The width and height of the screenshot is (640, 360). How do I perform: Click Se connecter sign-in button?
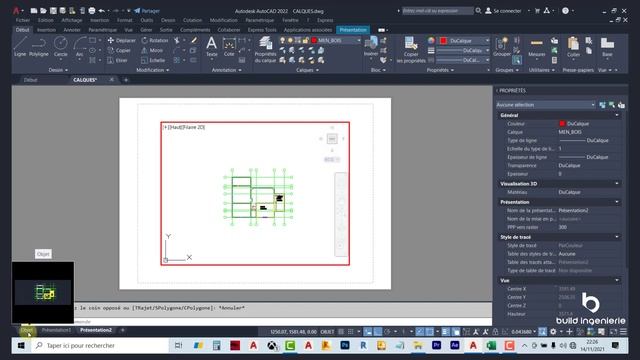tap(503, 11)
